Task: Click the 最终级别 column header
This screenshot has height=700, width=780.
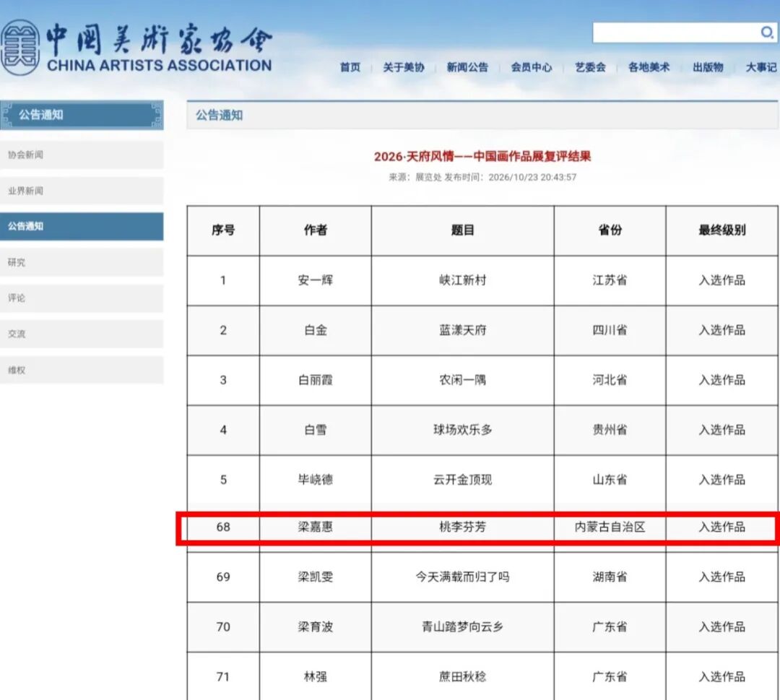Action: click(x=721, y=230)
